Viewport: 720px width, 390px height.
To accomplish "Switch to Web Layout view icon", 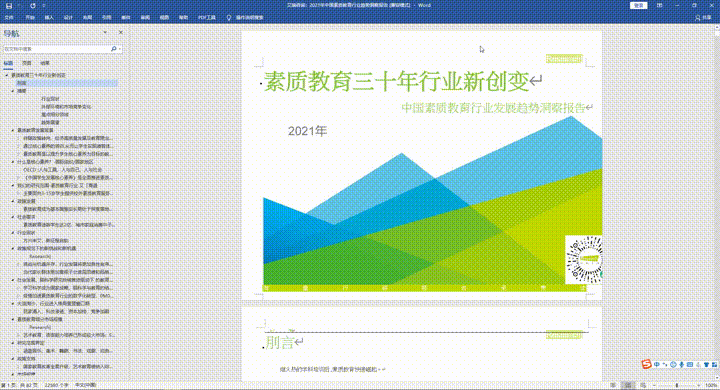I will point(643,385).
